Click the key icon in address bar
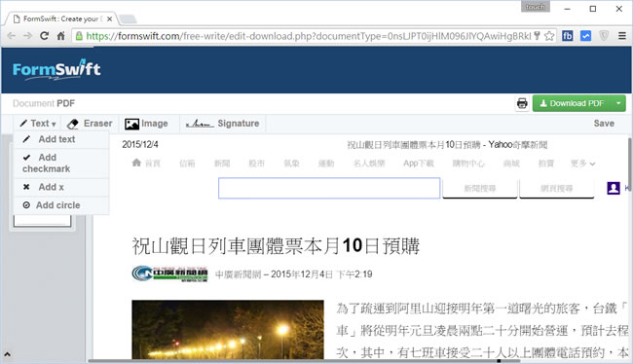The image size is (633, 364). 537,36
